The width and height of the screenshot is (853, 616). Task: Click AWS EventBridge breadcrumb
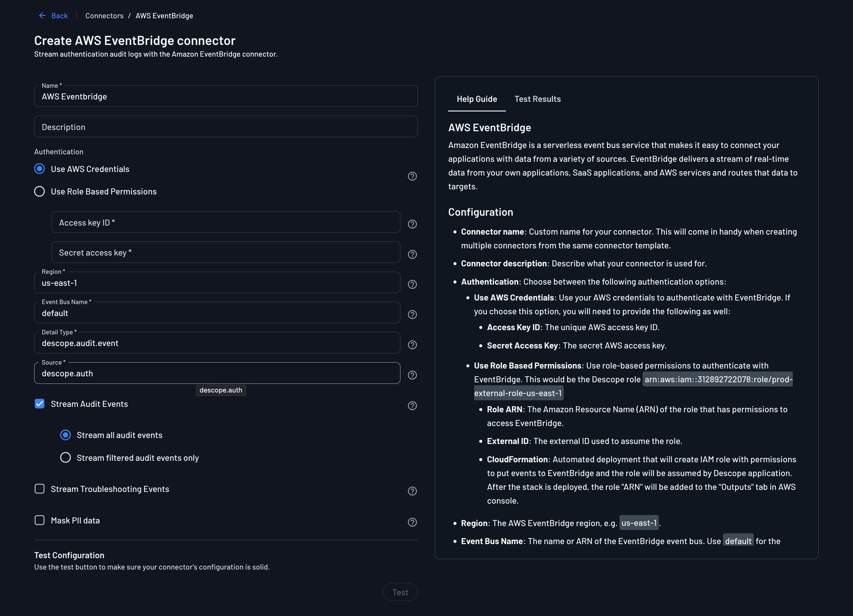(x=164, y=15)
